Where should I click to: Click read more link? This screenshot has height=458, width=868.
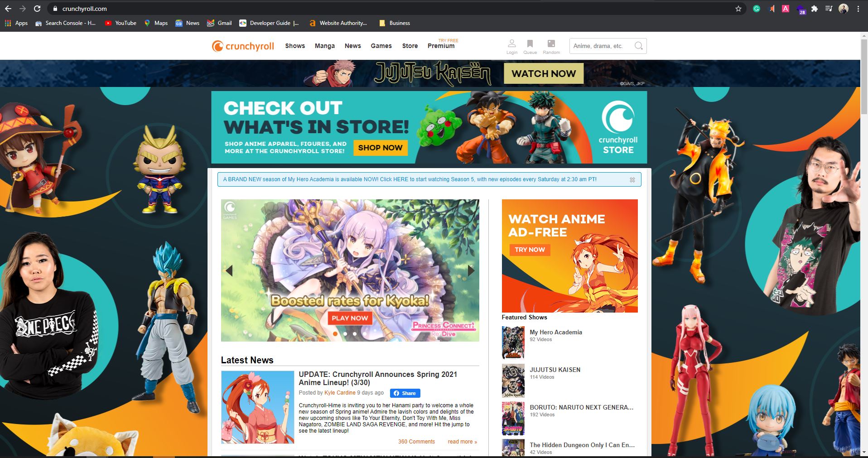coord(462,442)
